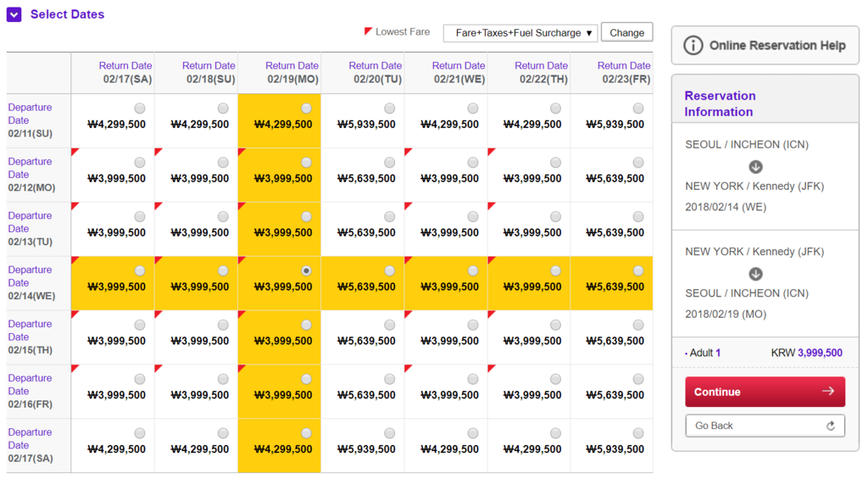Select the chosen radio departure 02/14 return 02/19

[x=306, y=270]
